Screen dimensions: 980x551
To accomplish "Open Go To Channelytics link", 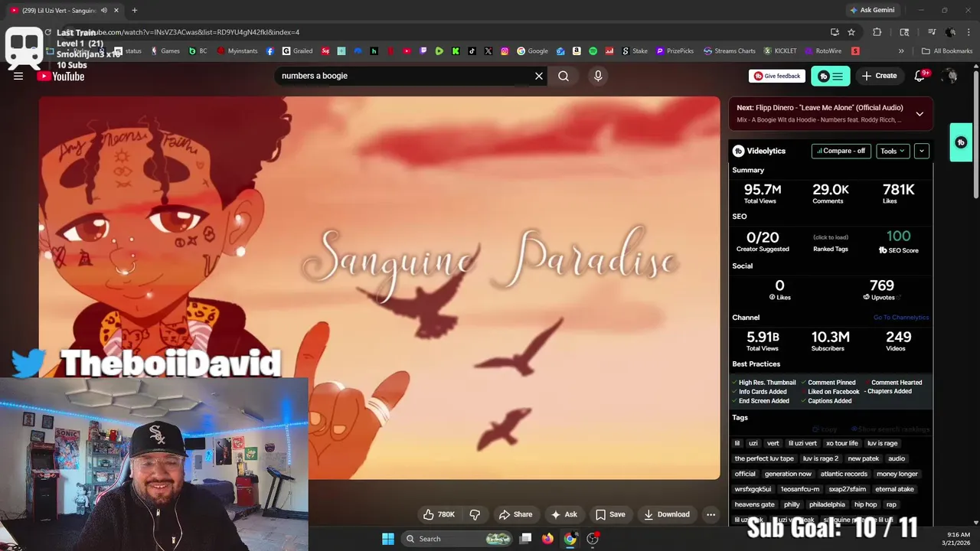I will click(x=901, y=318).
